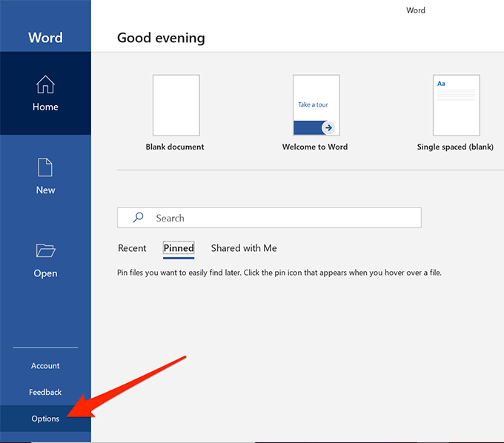Click the New document page icon
The image size is (504, 443).
(45, 167)
